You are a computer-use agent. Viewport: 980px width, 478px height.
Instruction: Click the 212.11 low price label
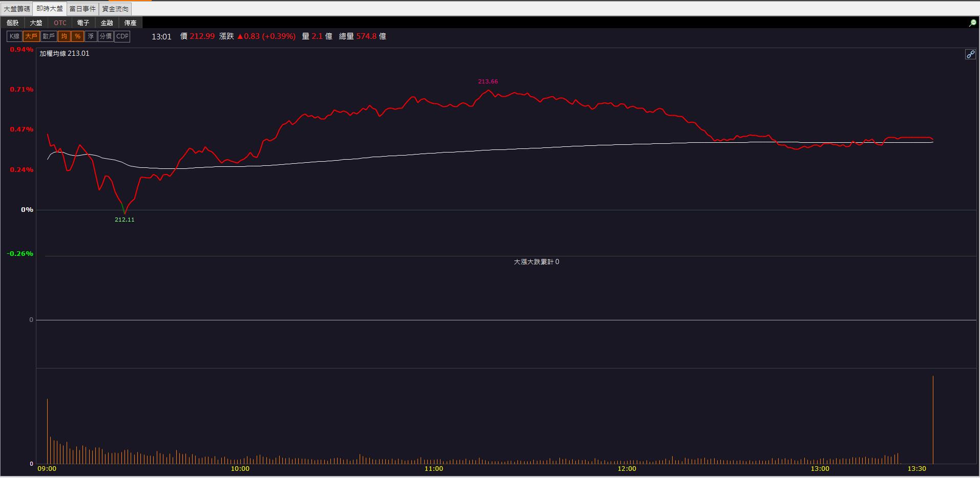point(124,220)
